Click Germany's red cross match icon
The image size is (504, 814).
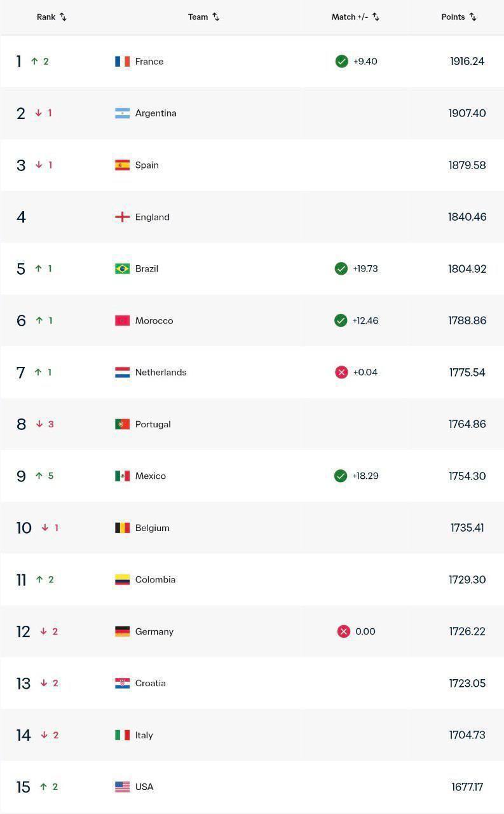(x=344, y=631)
